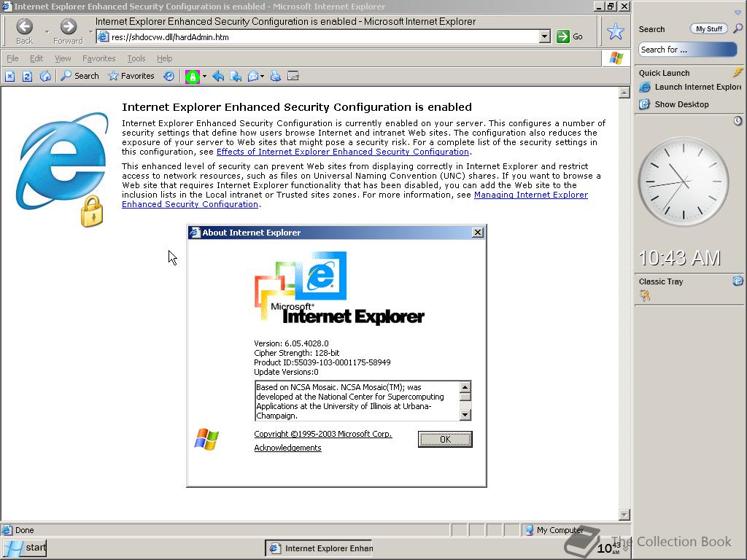Click the Print toolbar icon
Screen dimensions: 747x560
point(275,76)
